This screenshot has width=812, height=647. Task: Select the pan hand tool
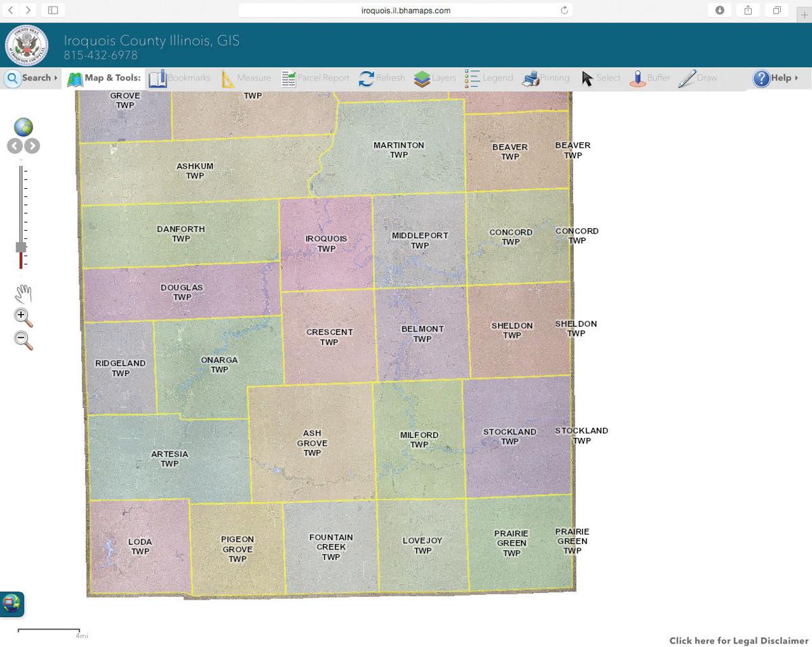coord(23,293)
